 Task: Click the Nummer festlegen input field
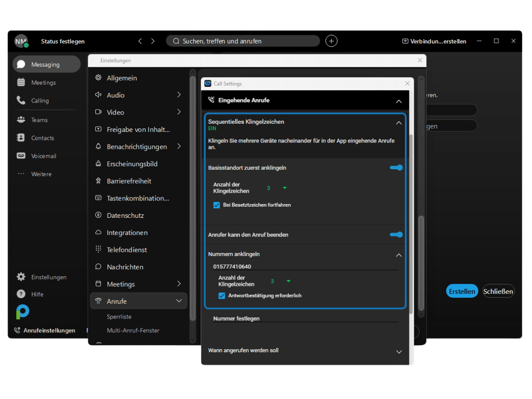pyautogui.click(x=306, y=318)
